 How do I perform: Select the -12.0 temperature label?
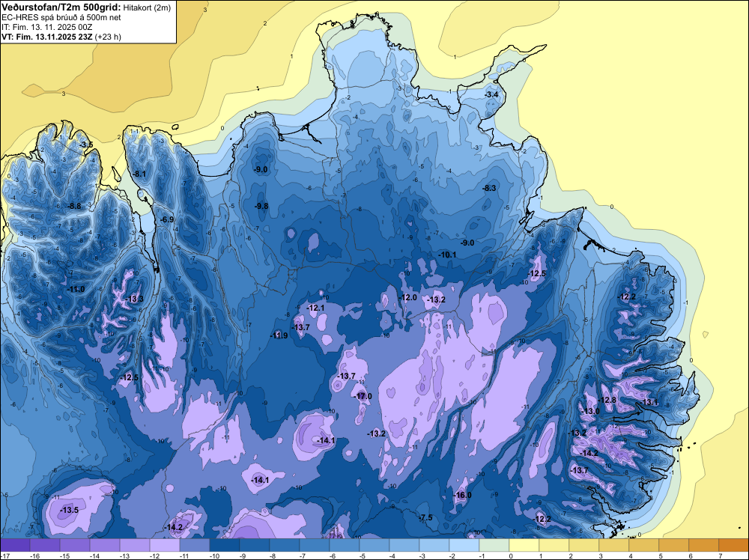tap(408, 297)
